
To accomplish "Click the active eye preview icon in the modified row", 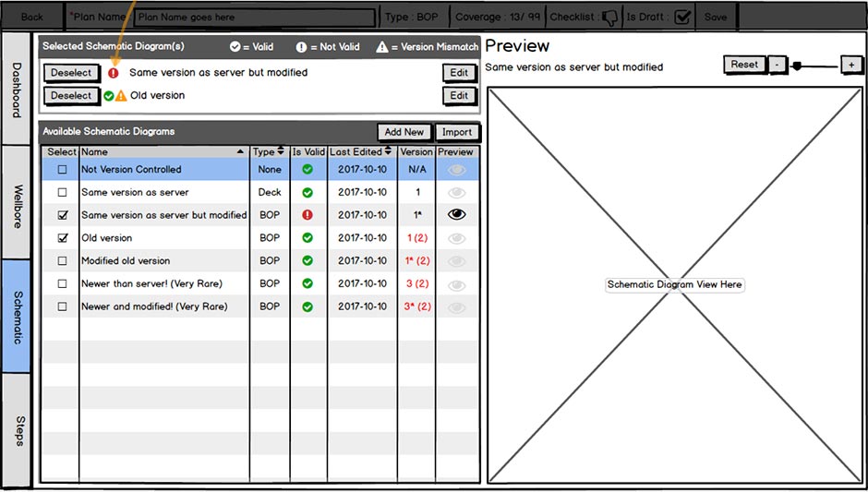I will tap(456, 215).
